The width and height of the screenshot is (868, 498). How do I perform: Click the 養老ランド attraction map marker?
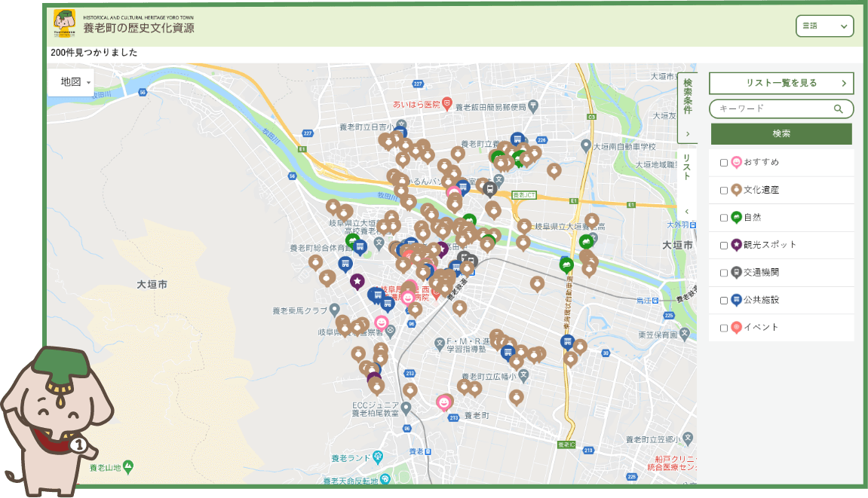coord(378,457)
